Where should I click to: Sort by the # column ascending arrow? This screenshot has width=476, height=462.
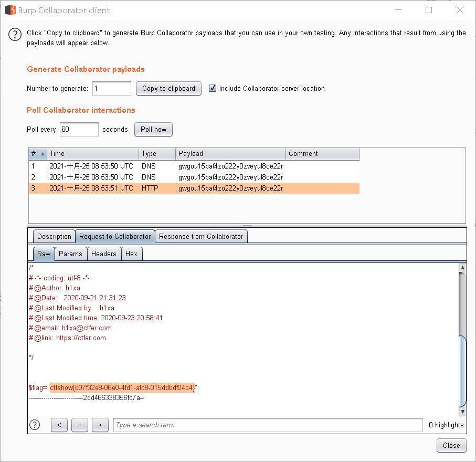[x=43, y=154]
